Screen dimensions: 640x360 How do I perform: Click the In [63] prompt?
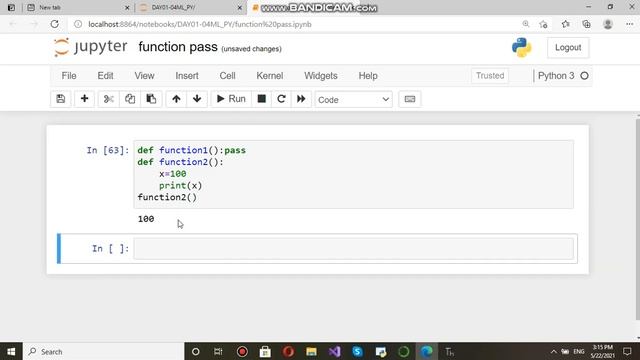108,151
